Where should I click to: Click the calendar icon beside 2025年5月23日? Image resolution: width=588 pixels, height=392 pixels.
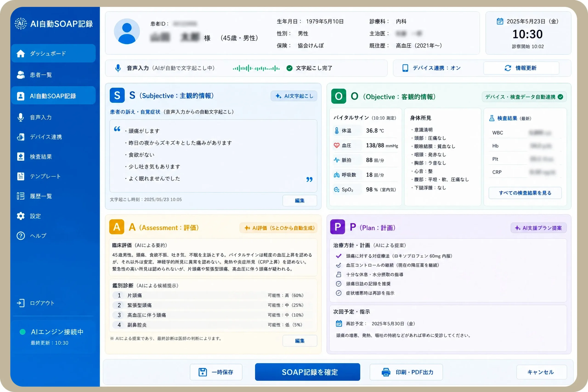[500, 21]
